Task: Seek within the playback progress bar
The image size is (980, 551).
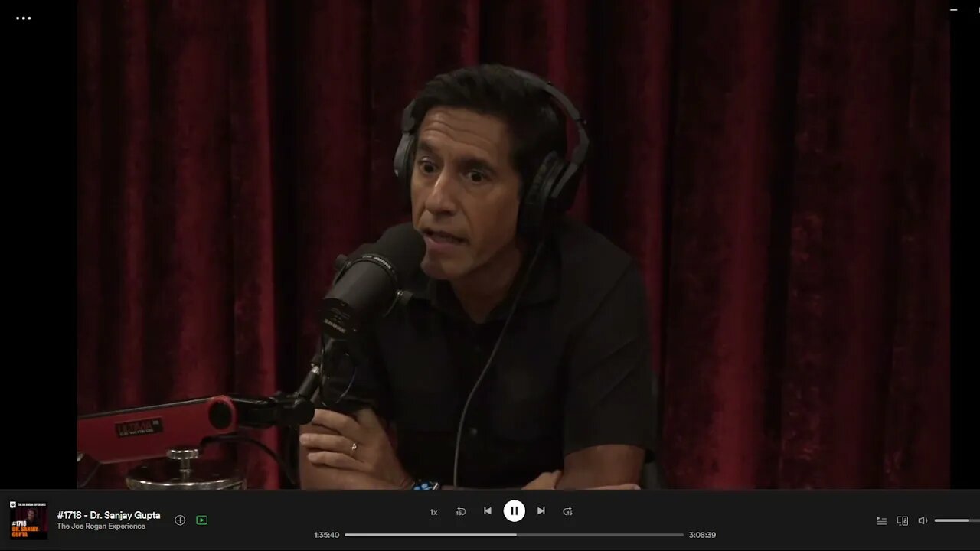Action: tap(514, 535)
